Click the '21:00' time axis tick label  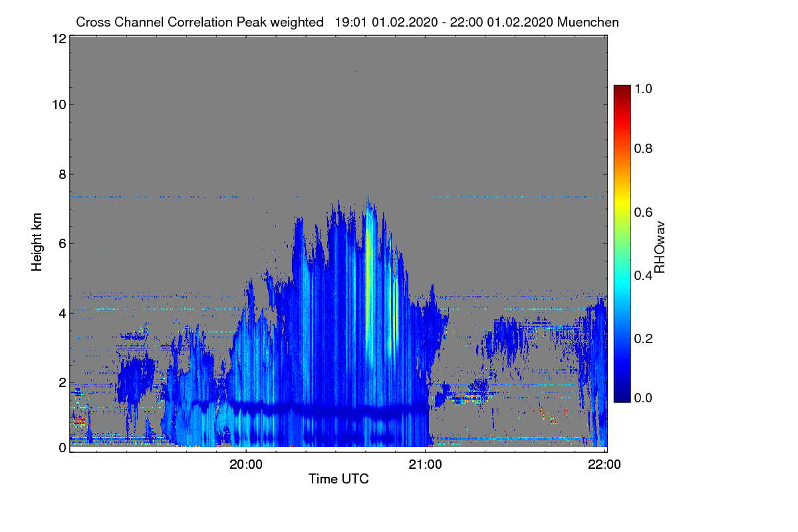(426, 465)
